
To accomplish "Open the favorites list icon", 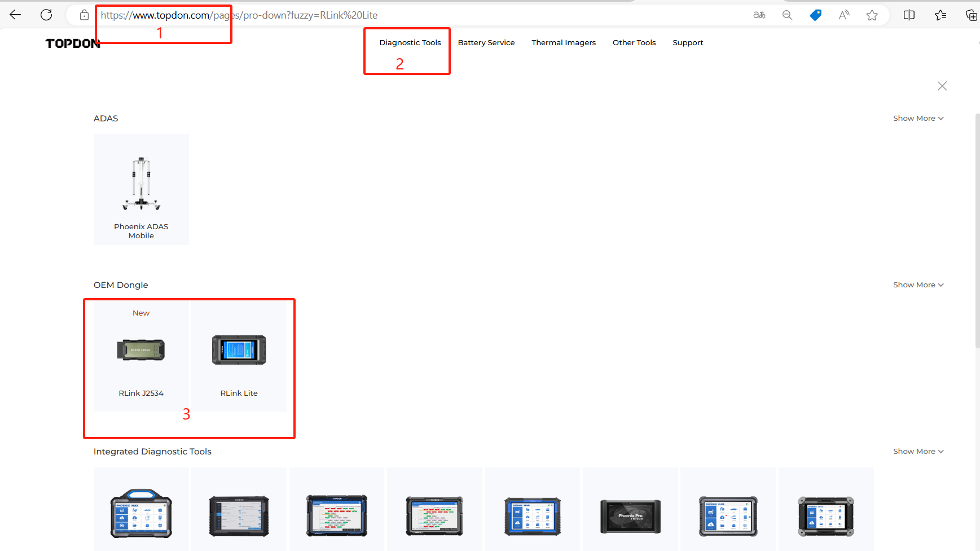I will (941, 15).
